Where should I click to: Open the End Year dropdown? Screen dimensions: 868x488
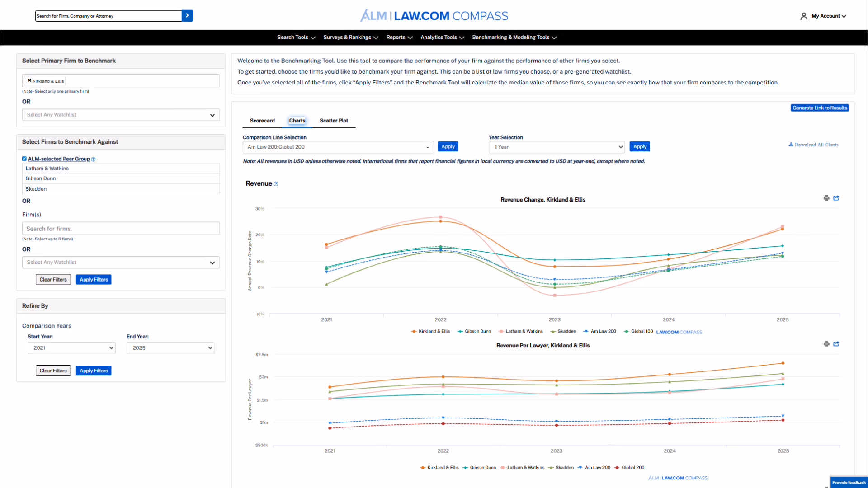coord(170,348)
